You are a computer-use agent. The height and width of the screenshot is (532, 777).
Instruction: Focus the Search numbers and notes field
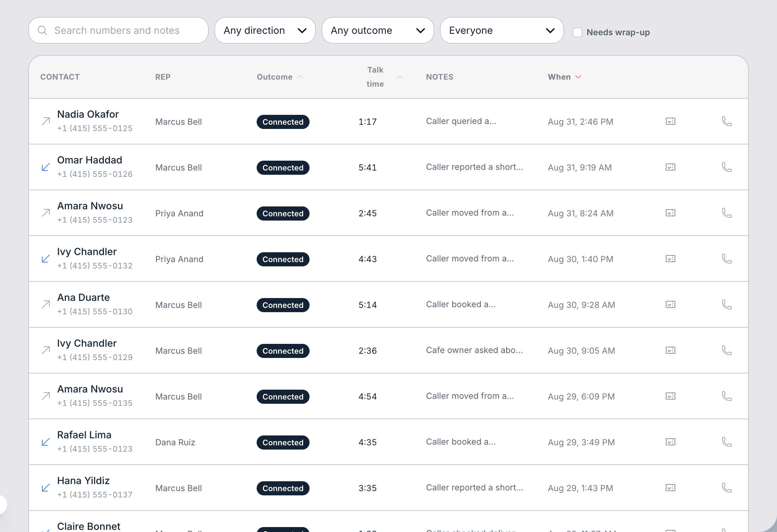pos(118,30)
